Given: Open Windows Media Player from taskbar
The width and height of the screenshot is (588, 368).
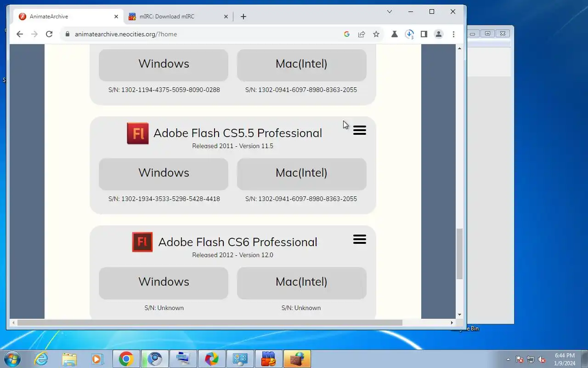Looking at the screenshot, I should [x=97, y=359].
